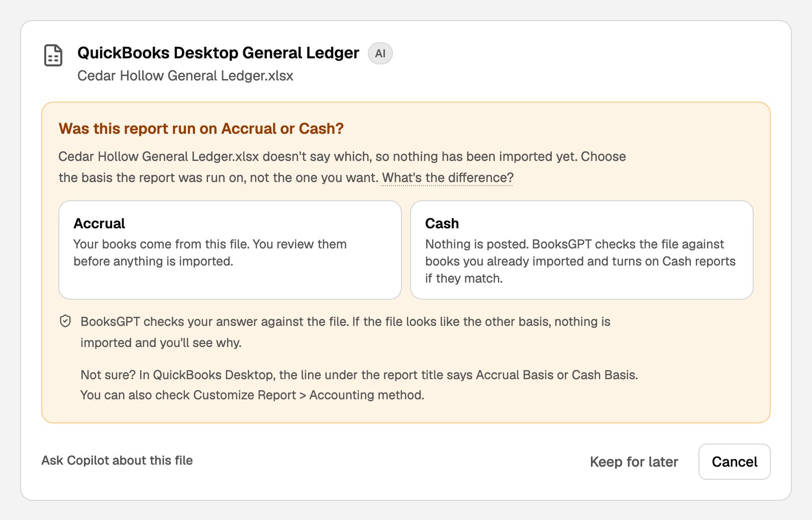Click the spreadsheet file icon beside the title
The image size is (812, 520).
pyautogui.click(x=53, y=55)
